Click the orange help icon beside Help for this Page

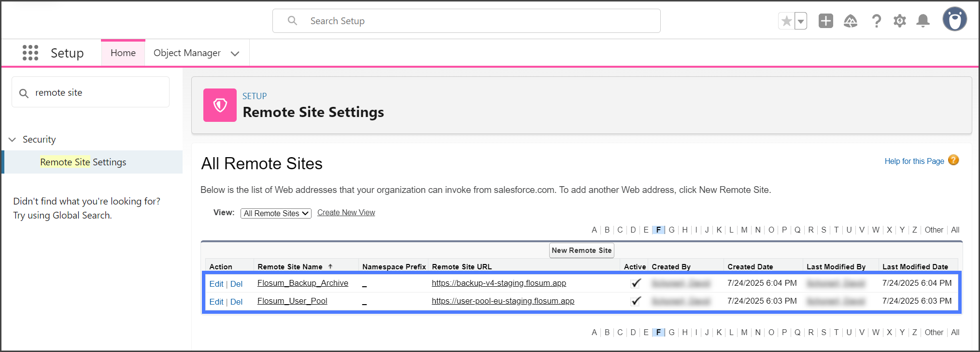pos(953,161)
